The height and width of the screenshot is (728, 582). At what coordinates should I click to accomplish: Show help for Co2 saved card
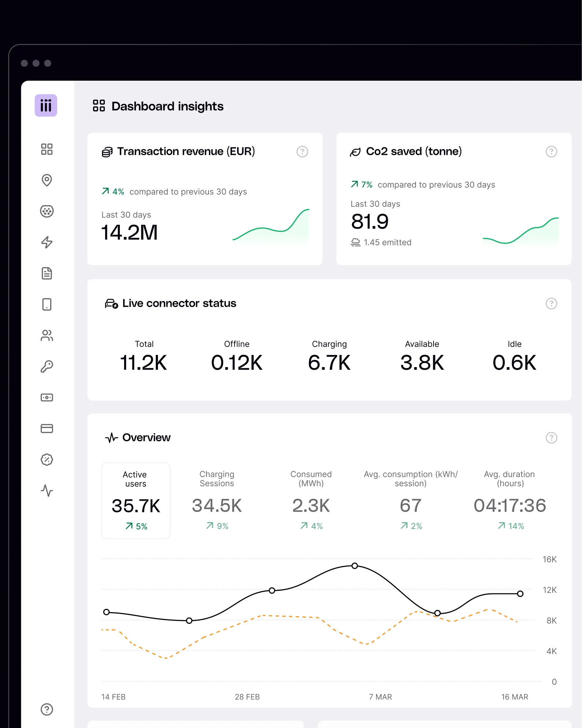click(x=552, y=151)
